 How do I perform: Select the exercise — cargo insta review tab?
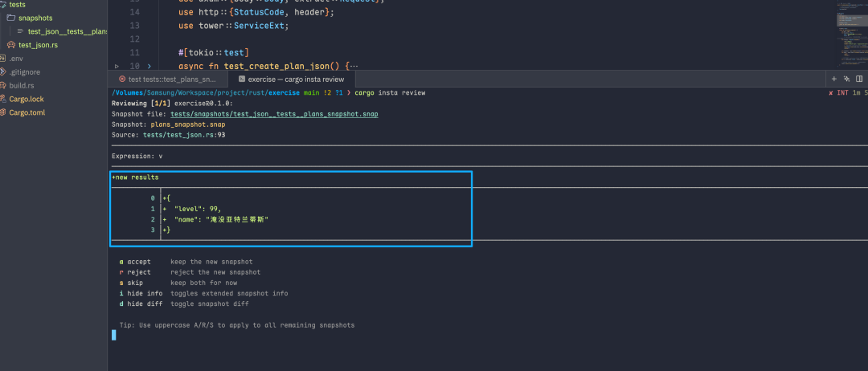point(291,79)
